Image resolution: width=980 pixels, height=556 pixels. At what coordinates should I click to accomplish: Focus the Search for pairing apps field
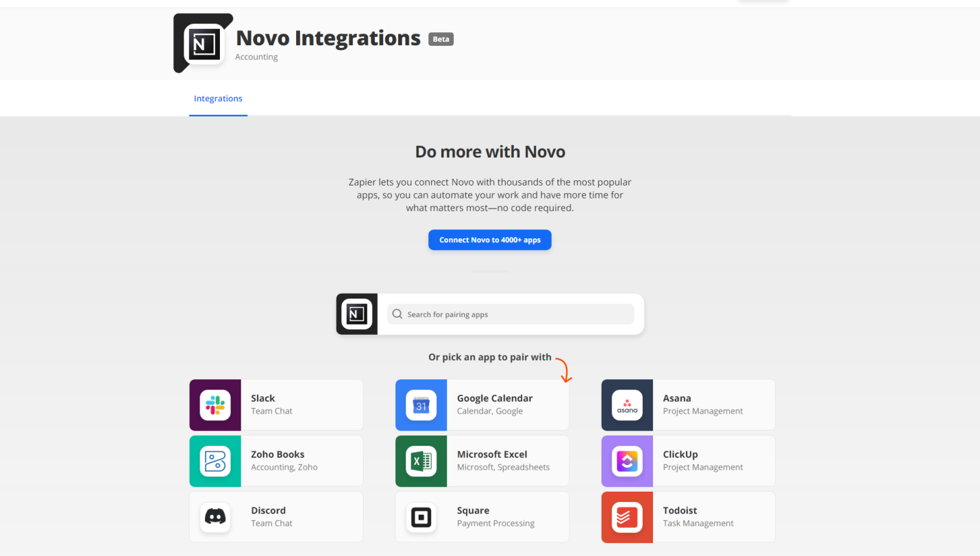tap(511, 314)
